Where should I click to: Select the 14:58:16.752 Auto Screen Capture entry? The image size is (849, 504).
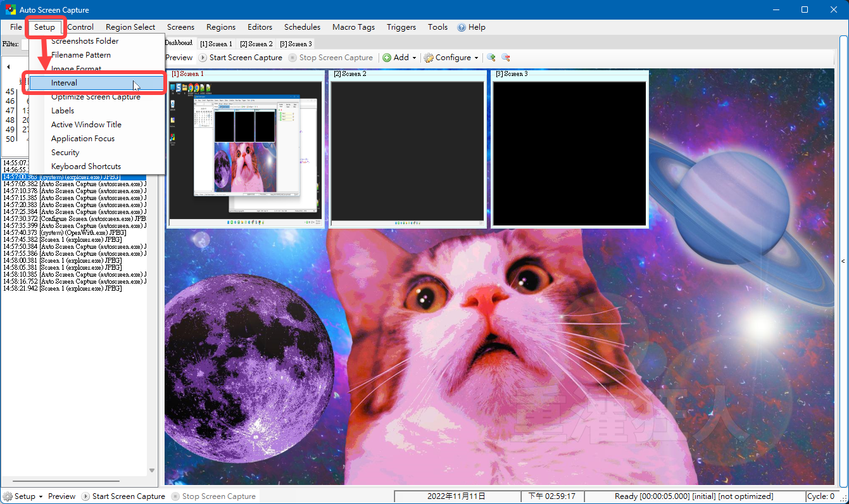pyautogui.click(x=74, y=281)
